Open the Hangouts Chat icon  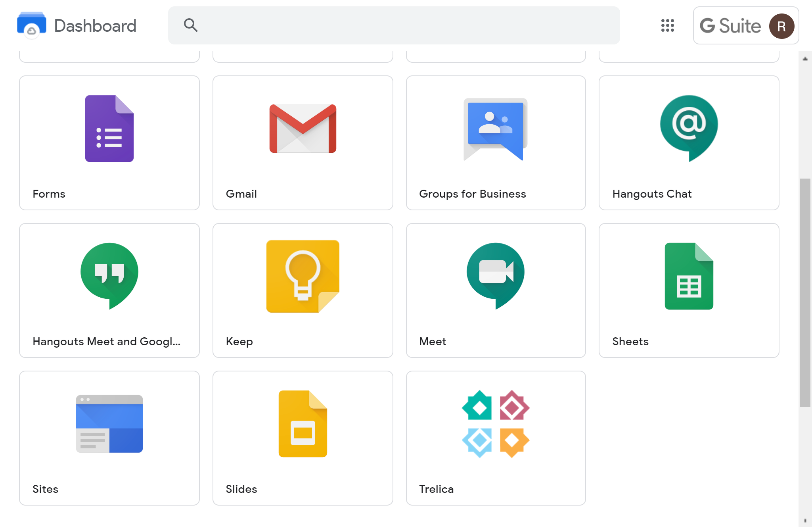(x=689, y=129)
